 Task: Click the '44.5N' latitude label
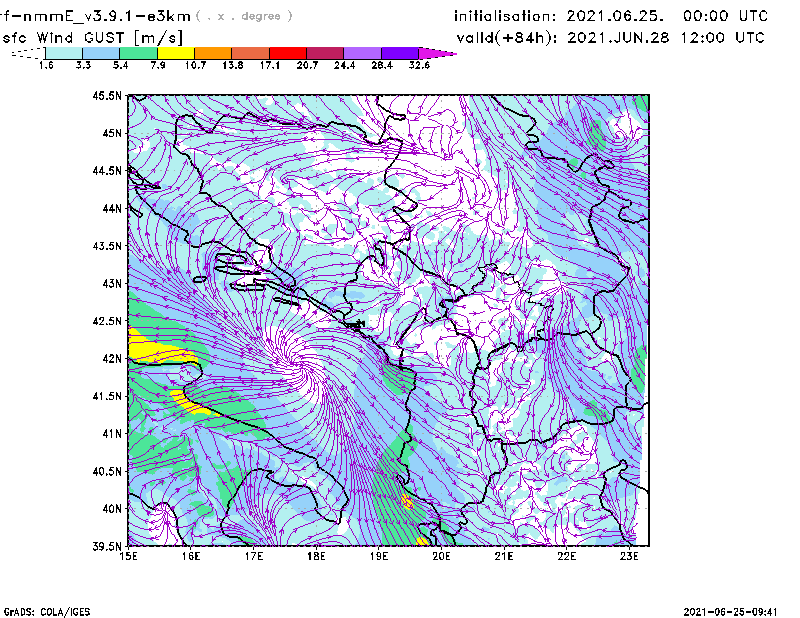pos(107,170)
